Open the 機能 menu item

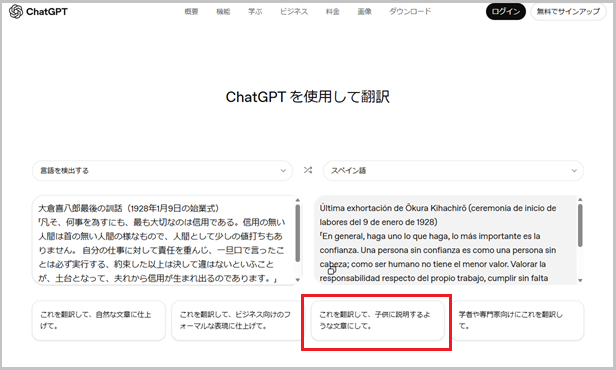[223, 12]
